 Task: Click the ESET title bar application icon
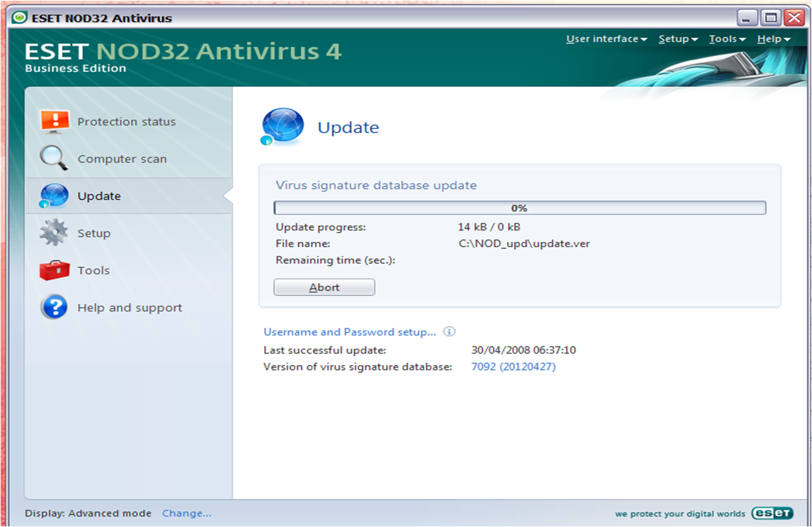pyautogui.click(x=19, y=18)
